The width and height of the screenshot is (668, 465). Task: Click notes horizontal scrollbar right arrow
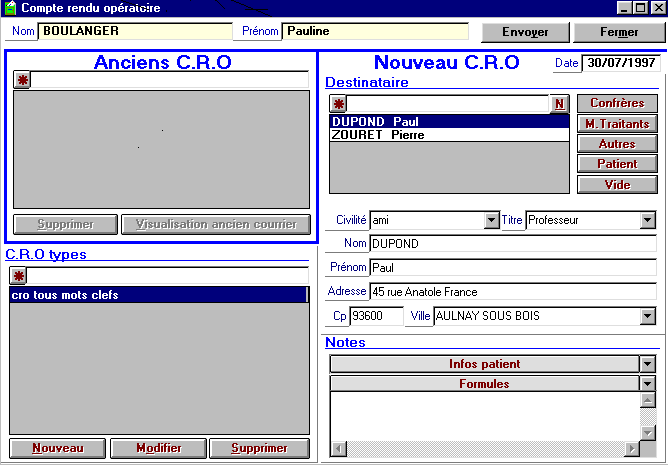click(x=632, y=449)
